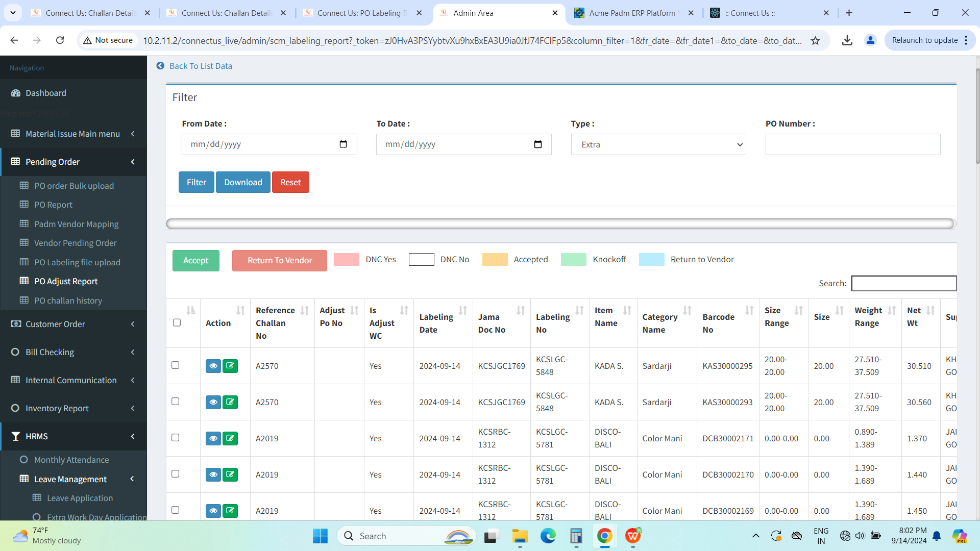Edit row with barcode KAS30000293
This screenshot has height=551, width=980.
pyautogui.click(x=230, y=402)
